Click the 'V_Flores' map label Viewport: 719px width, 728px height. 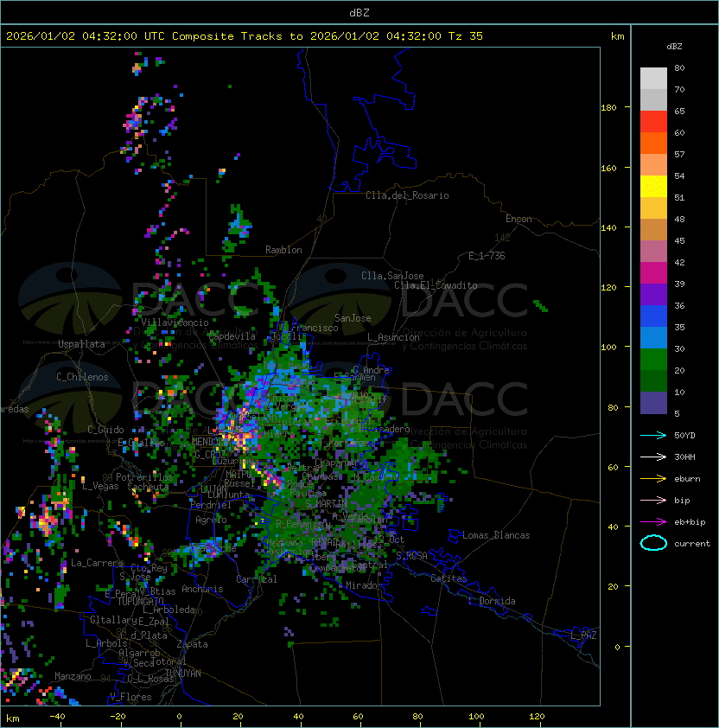(130, 697)
